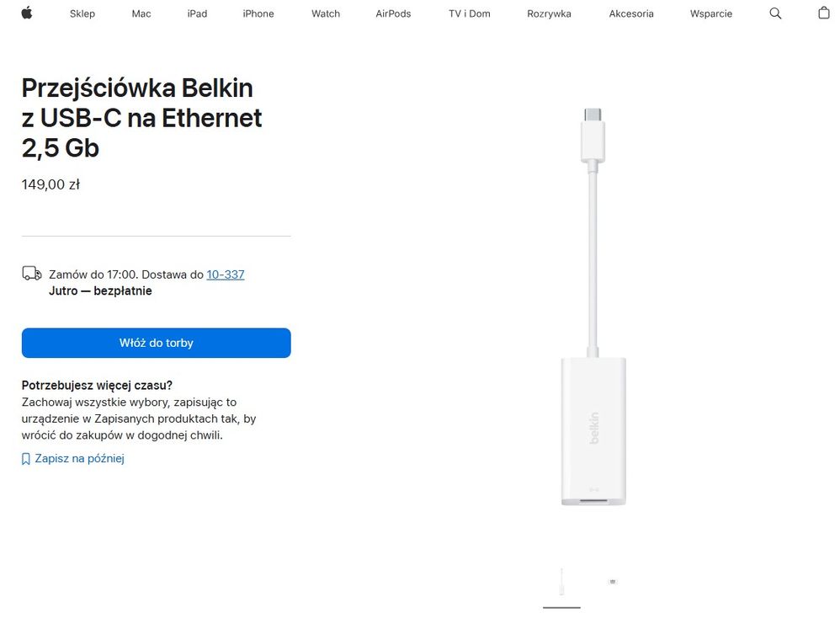
Task: Open the Akcesoria menu item
Action: tap(631, 13)
